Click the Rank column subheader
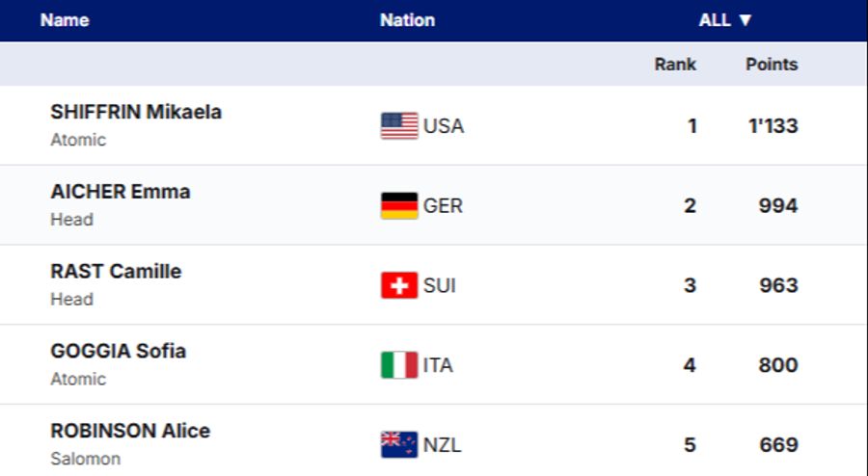The width and height of the screenshot is (868, 476). pos(675,65)
